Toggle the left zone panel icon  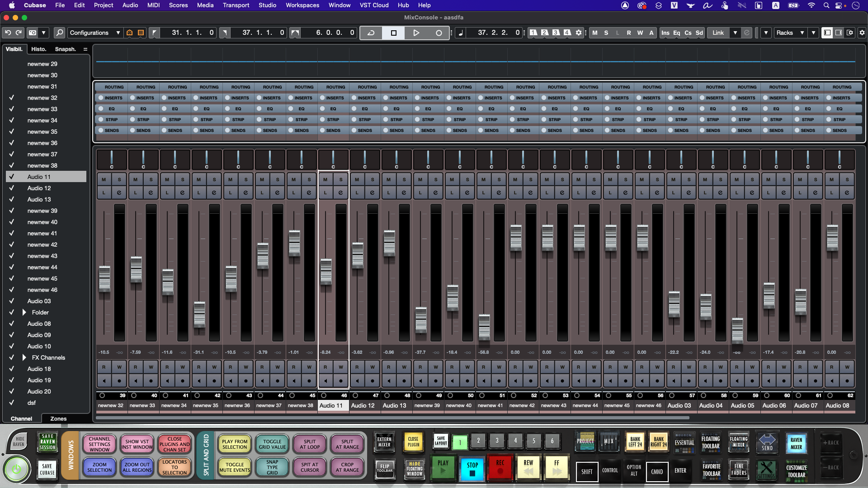[827, 33]
